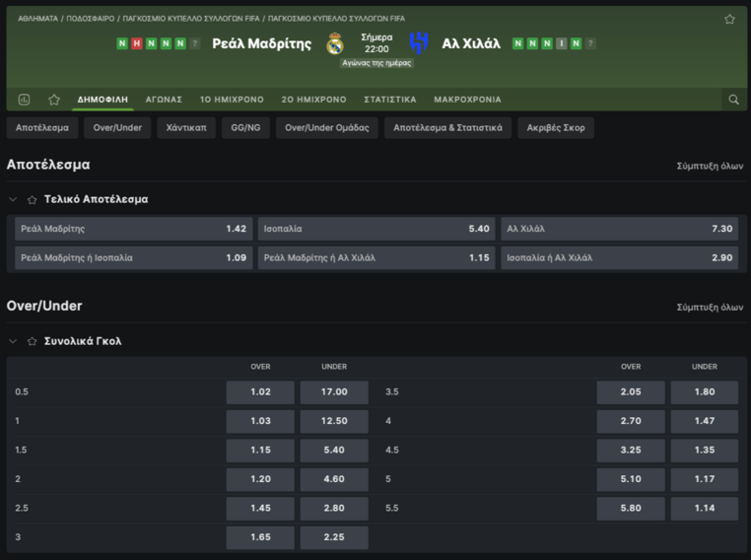Image resolution: width=751 pixels, height=560 pixels.
Task: Switch to the ΑΓΩΝΑΣ tab
Action: point(164,100)
